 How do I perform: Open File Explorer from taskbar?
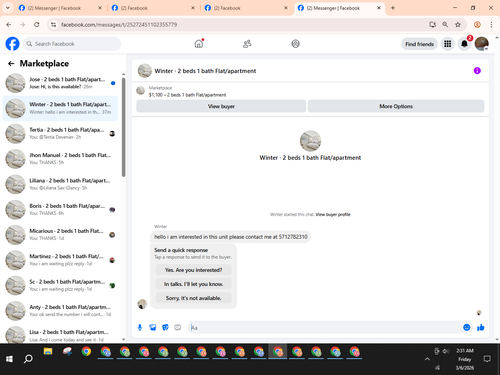tap(48, 352)
